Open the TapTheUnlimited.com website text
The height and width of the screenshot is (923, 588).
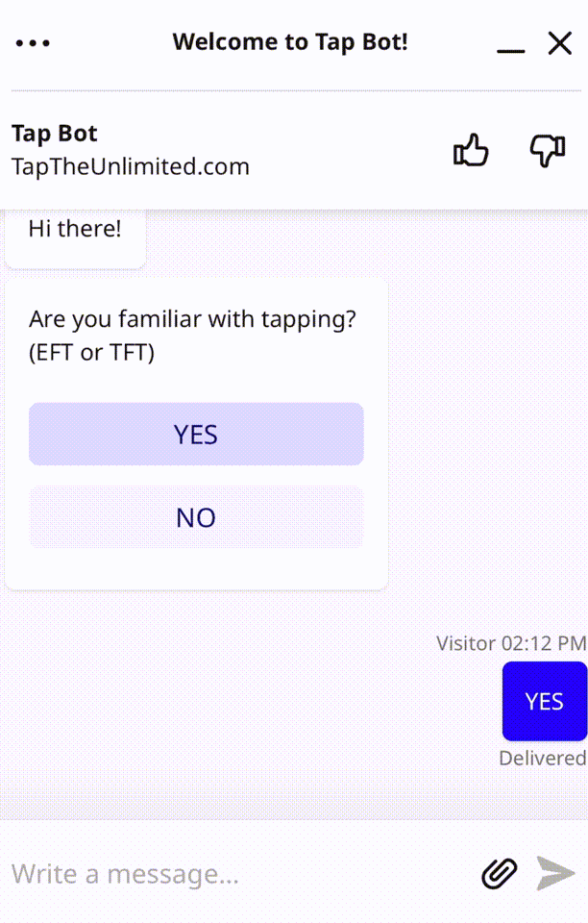tap(131, 166)
